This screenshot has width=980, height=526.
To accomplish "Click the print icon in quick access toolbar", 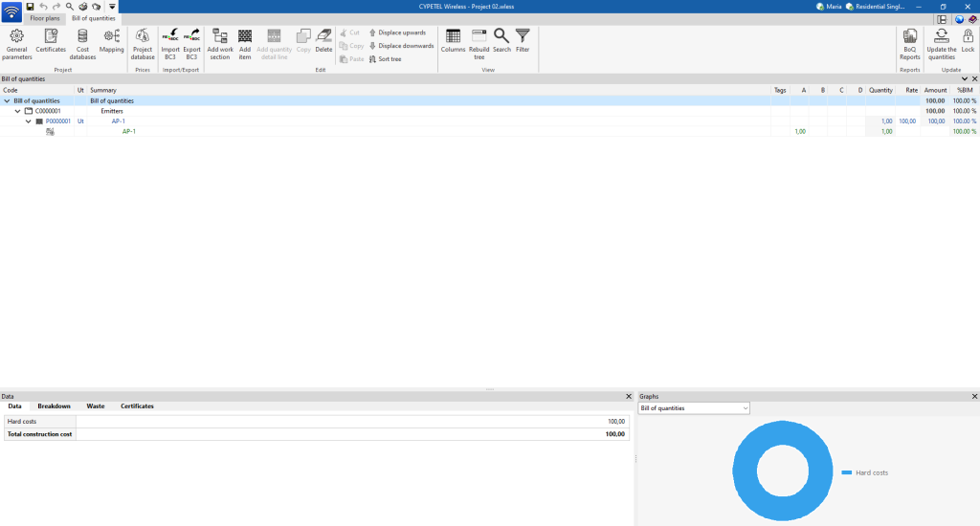I will 82,7.
